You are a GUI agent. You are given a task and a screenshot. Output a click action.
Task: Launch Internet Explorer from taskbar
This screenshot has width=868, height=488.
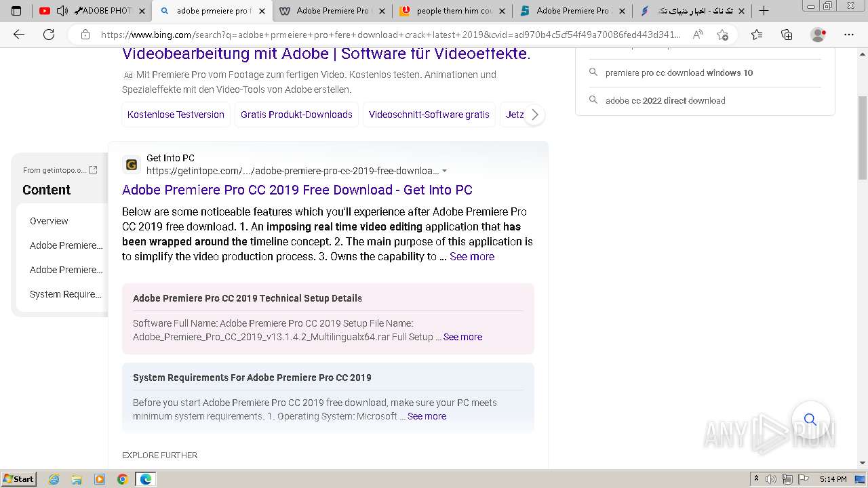(54, 479)
